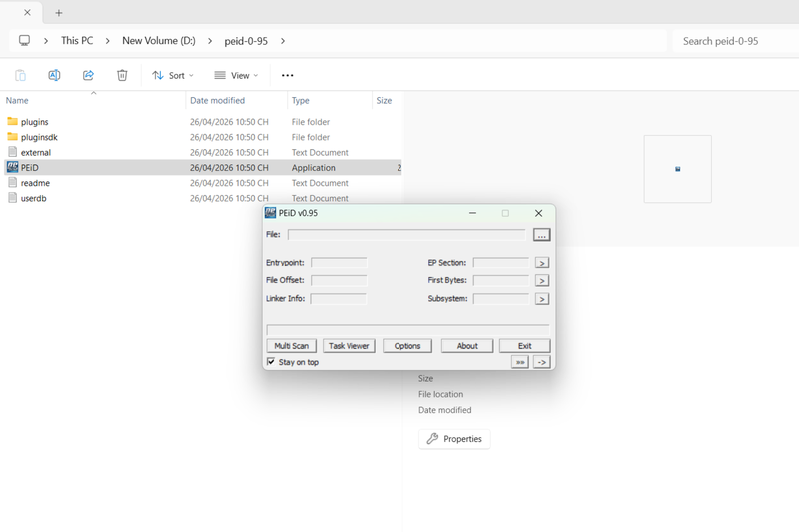Click the Search peid-0-95 box
Image resolution: width=799 pixels, height=532 pixels.
coord(736,41)
